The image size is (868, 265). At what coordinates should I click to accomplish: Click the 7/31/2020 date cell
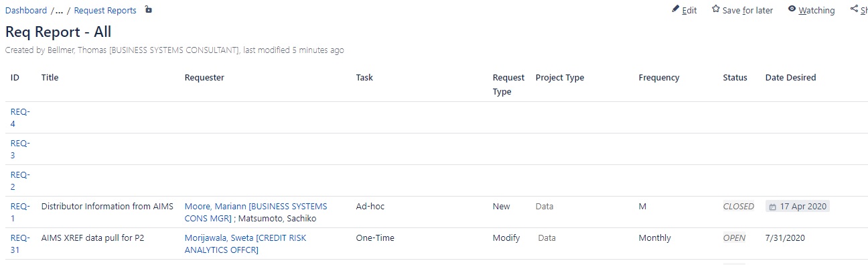coord(785,238)
